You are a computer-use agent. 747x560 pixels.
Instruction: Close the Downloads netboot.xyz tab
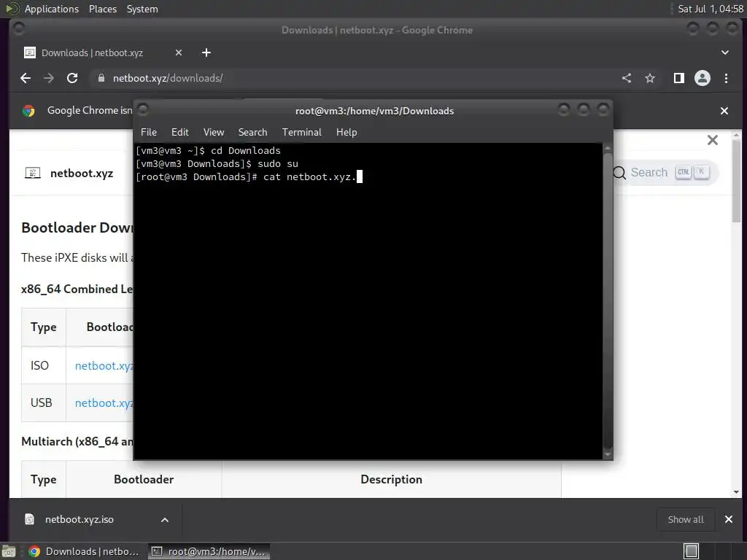(x=179, y=52)
